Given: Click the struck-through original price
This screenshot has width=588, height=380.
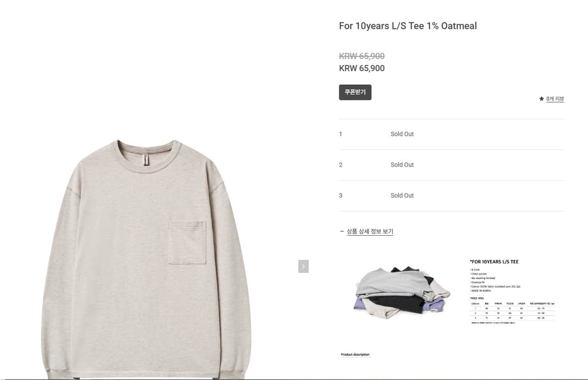Looking at the screenshot, I should 362,56.
